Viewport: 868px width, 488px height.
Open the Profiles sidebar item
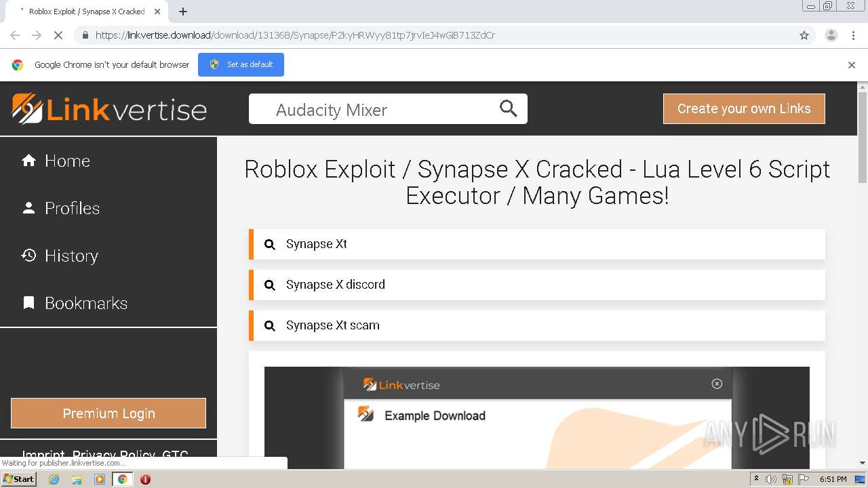coord(108,208)
